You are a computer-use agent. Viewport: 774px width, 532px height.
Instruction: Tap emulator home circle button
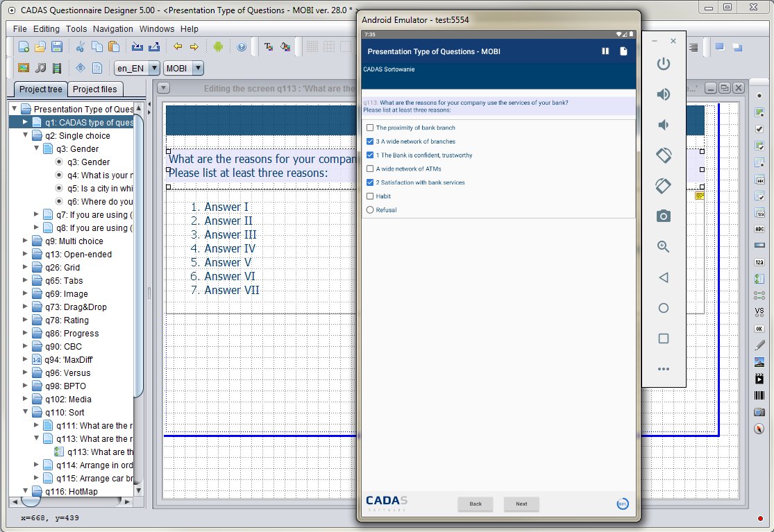(664, 308)
